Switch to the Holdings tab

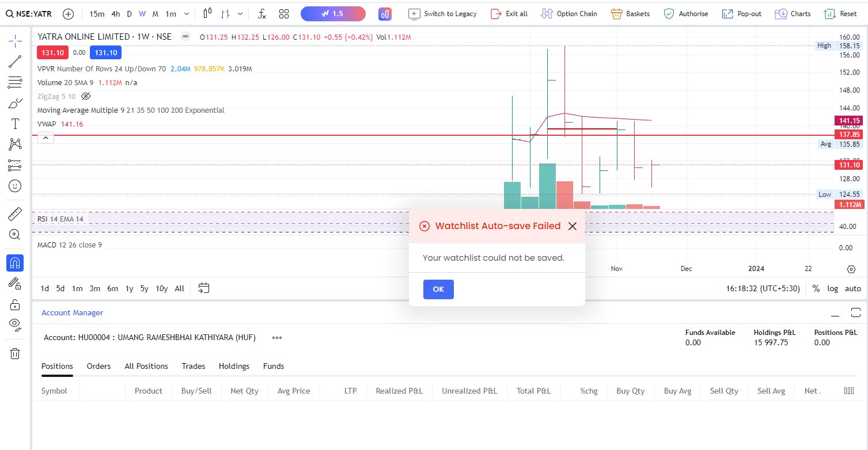point(234,366)
